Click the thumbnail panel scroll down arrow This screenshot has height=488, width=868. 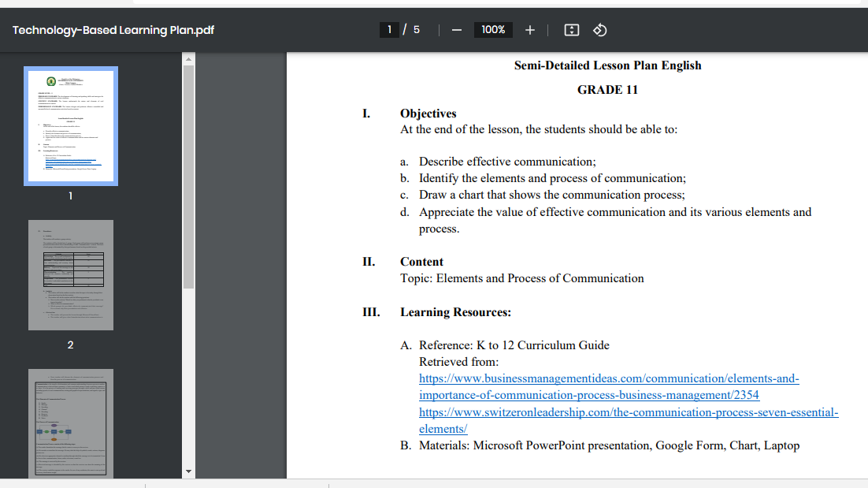pos(188,471)
